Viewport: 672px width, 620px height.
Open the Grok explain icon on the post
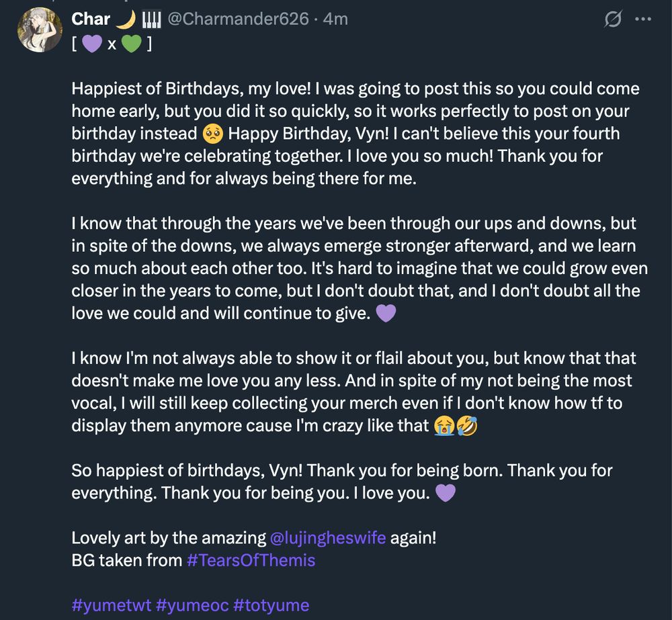(612, 20)
